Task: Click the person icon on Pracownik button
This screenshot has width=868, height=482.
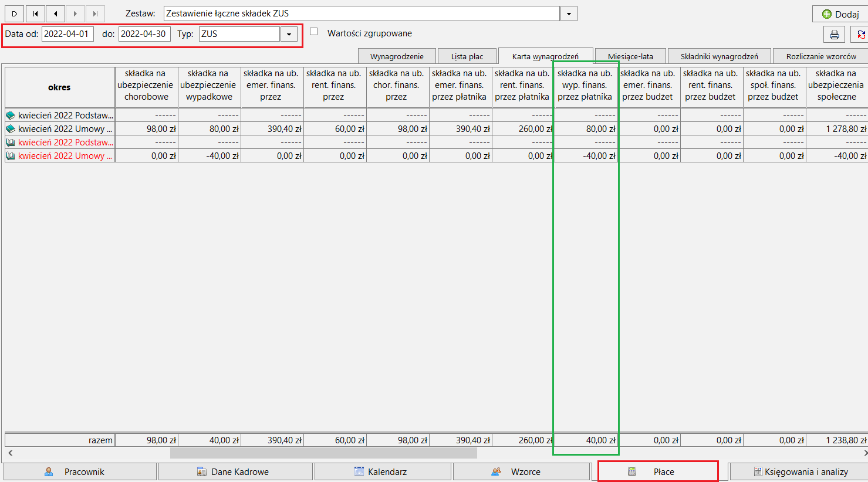Action: [x=49, y=471]
